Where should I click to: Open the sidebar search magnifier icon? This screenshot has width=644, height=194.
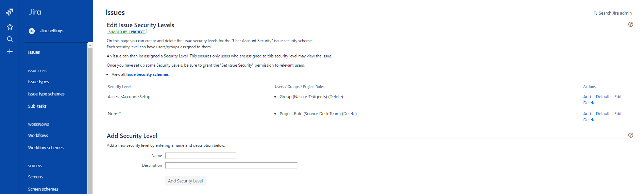(x=10, y=39)
